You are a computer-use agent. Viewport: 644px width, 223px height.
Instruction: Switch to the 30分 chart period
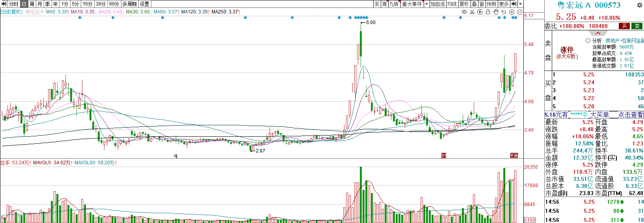(101, 4)
